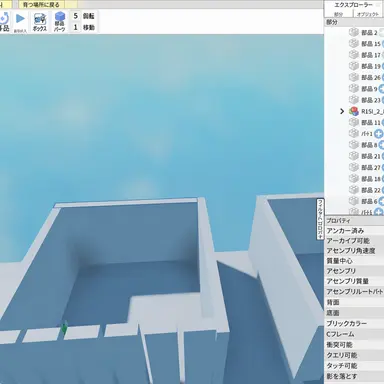The height and width of the screenshot is (384, 384).
Task: Click the part icon of 部品 6
Action: 353,201
